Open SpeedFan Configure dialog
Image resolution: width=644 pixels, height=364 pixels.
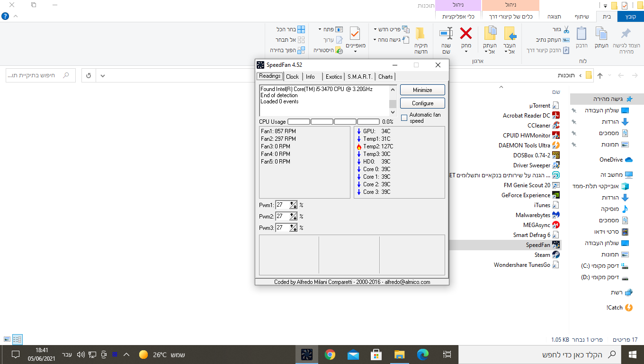click(422, 103)
